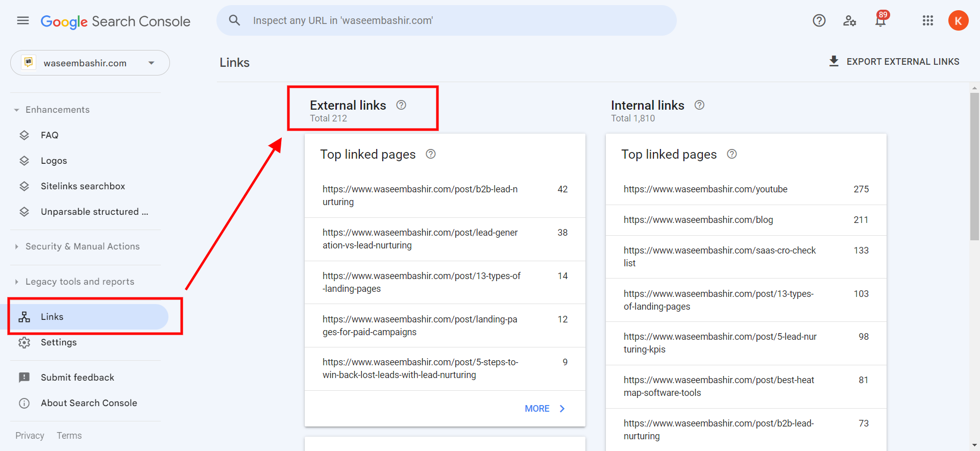Expand Security & Manual Actions section
The height and width of the screenshot is (451, 980).
click(x=77, y=246)
